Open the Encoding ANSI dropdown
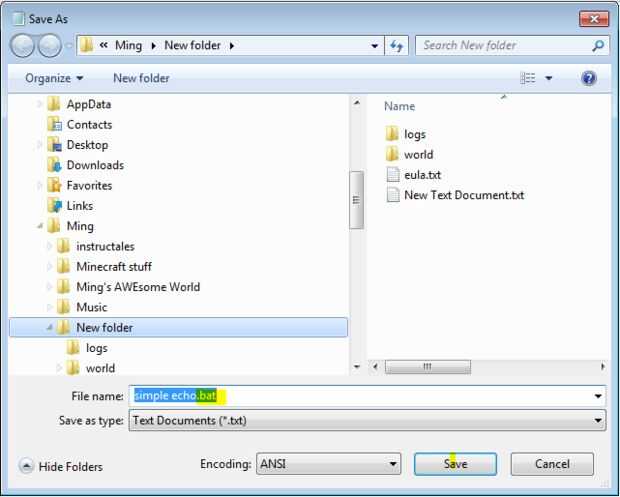The height and width of the screenshot is (497, 620). click(329, 464)
